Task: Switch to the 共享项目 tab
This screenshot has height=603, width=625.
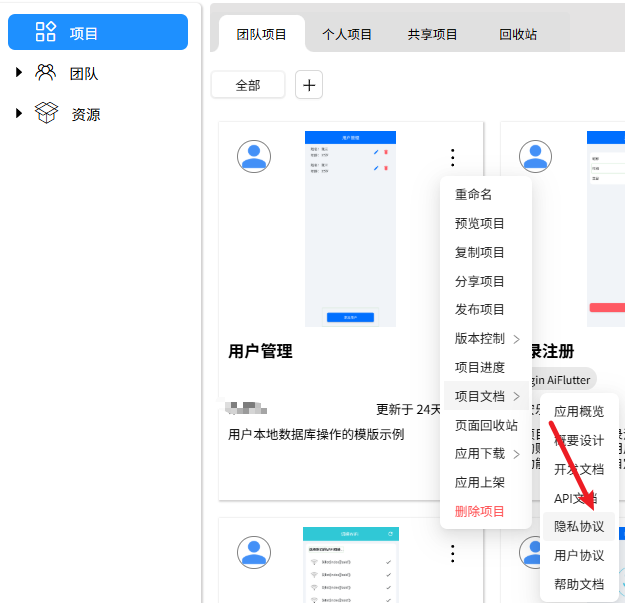Action: tap(432, 34)
